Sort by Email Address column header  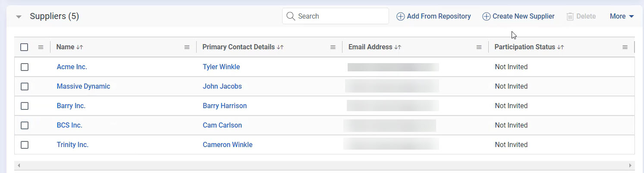(x=398, y=47)
